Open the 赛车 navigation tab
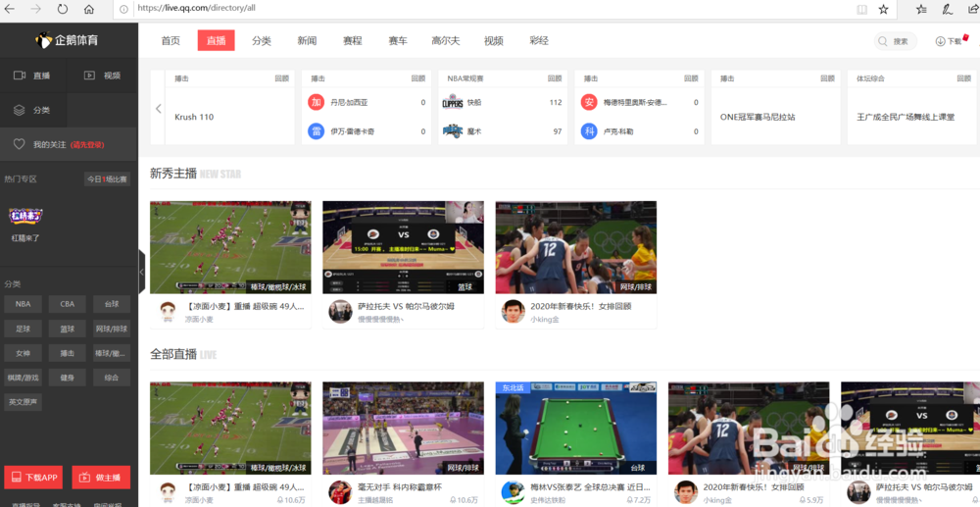This screenshot has height=507, width=980. click(x=398, y=40)
